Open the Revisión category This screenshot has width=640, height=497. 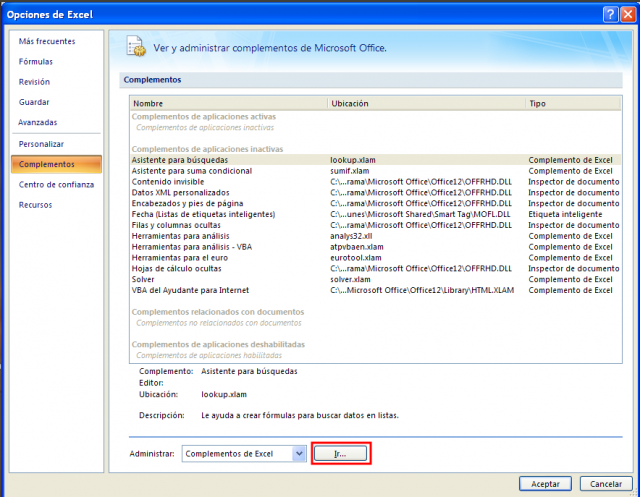[x=34, y=82]
